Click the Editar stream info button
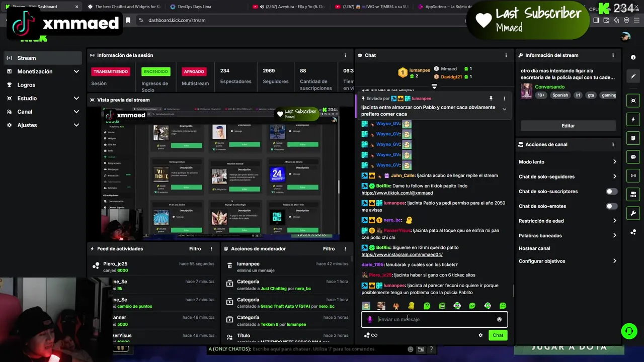Screen dimensions: 644x362 (x=568, y=126)
